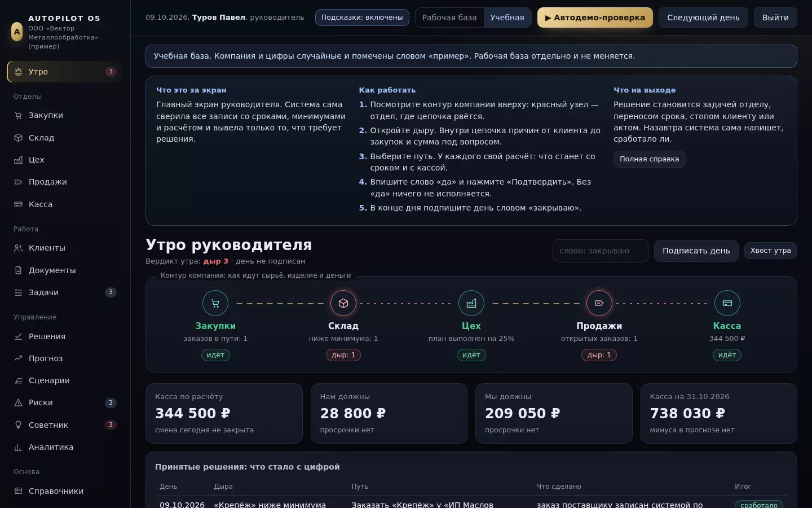This screenshot has height=508, width=812.
Task: Click the 'идёт' badge under Цех
Action: [x=471, y=355]
